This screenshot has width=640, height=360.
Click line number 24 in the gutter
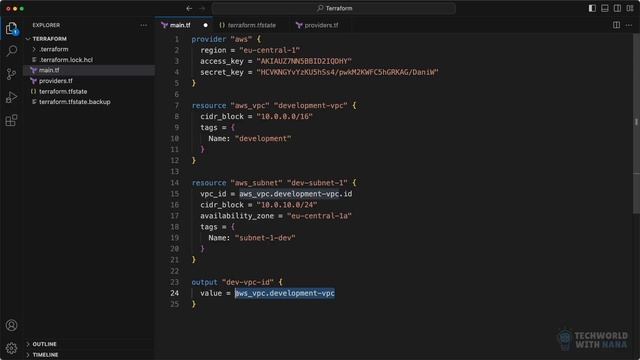(174, 293)
